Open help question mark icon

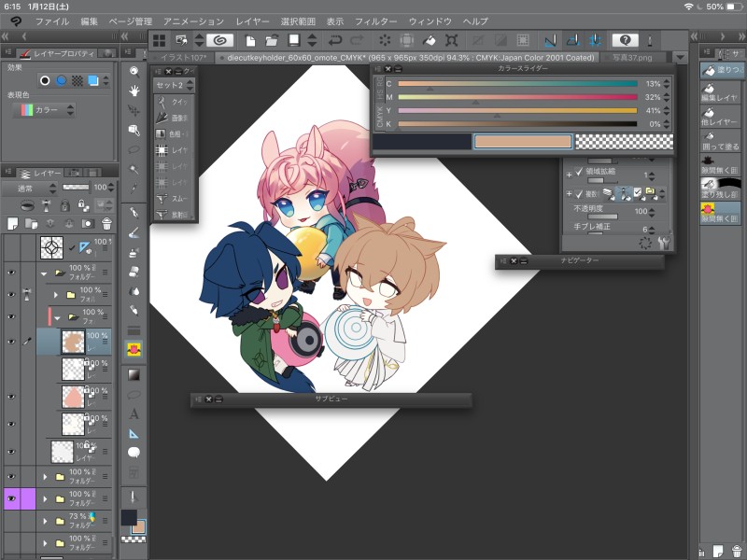tap(625, 40)
